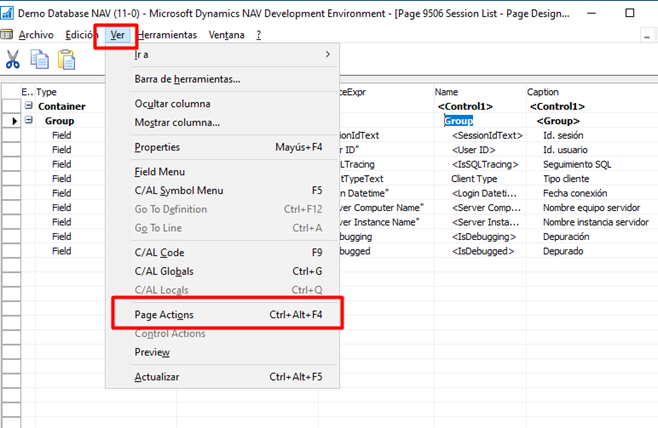Open the ? help menu
658x428 pixels.
[x=258, y=35]
